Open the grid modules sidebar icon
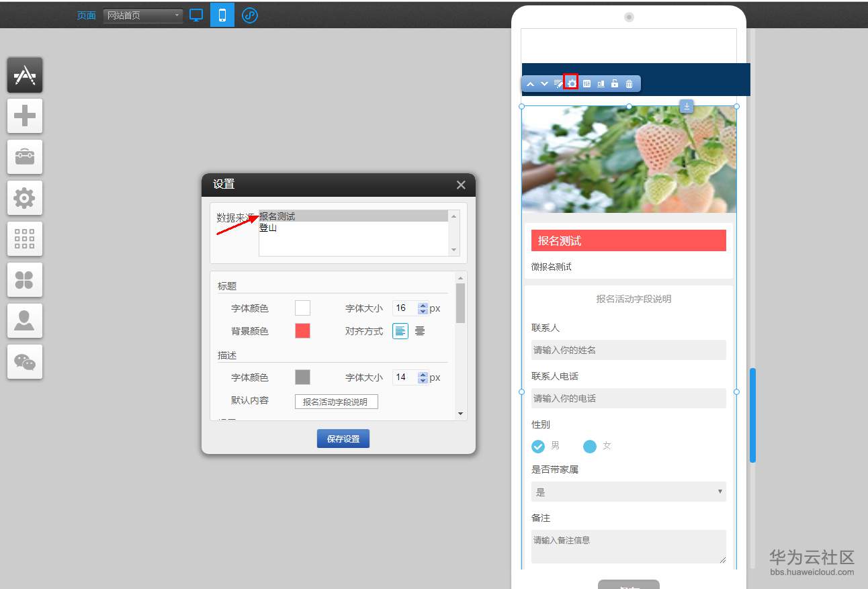Image resolution: width=868 pixels, height=589 pixels. 25,239
